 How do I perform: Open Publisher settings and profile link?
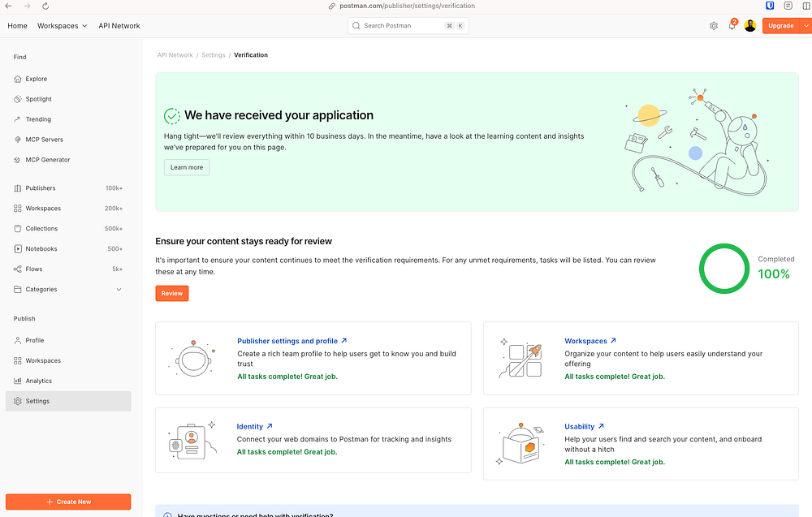coord(292,341)
